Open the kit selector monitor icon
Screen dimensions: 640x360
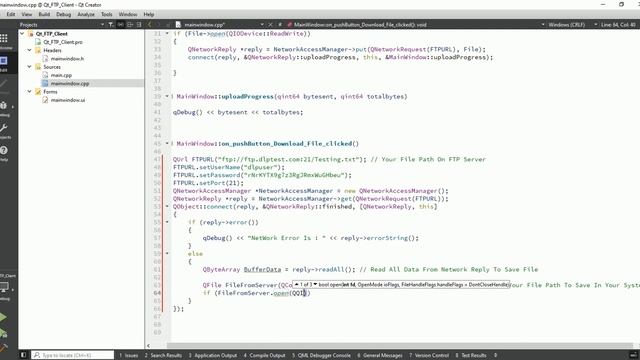pos(4,287)
